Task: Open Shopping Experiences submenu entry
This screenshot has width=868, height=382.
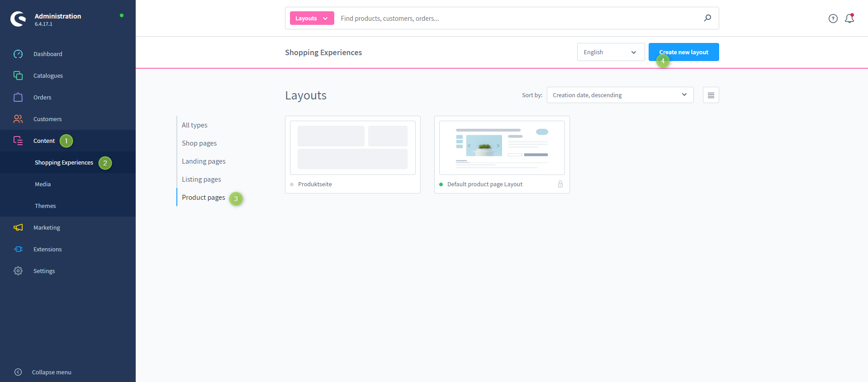Action: click(x=64, y=162)
